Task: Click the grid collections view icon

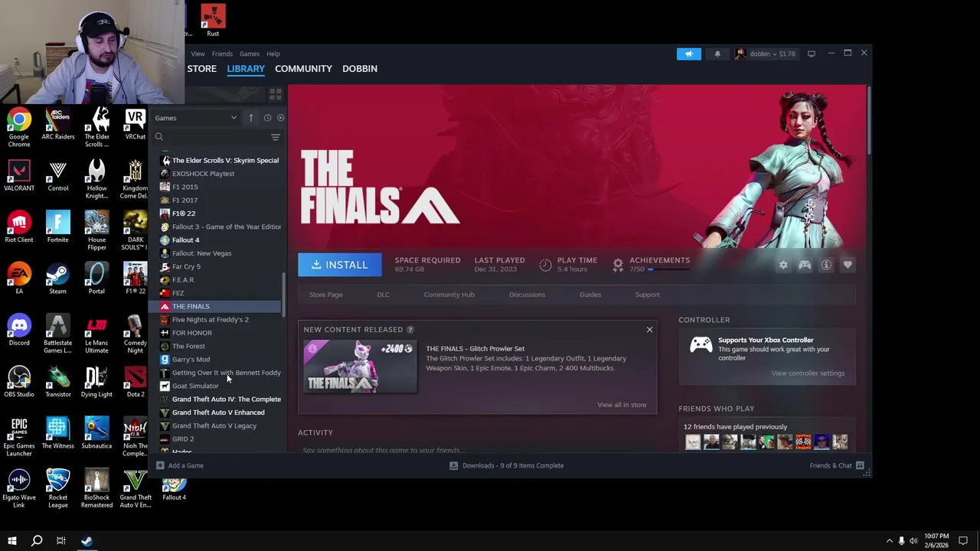Action: point(276,94)
